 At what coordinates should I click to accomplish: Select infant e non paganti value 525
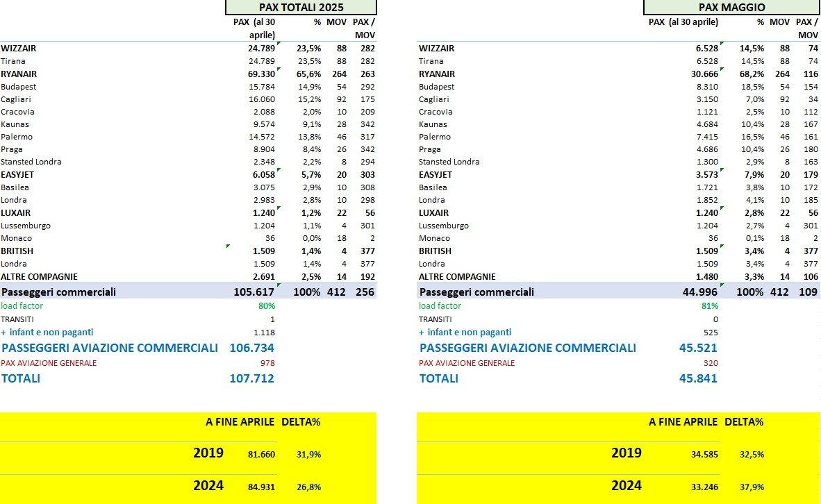tap(711, 333)
